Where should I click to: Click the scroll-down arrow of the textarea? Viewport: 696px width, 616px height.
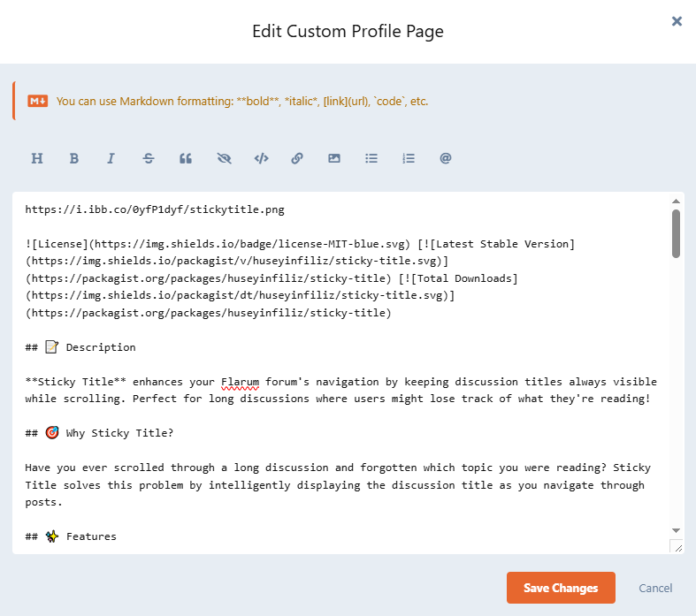[676, 530]
